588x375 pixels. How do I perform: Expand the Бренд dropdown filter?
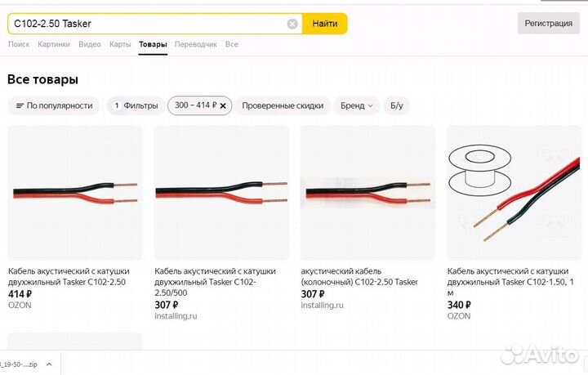click(x=358, y=105)
